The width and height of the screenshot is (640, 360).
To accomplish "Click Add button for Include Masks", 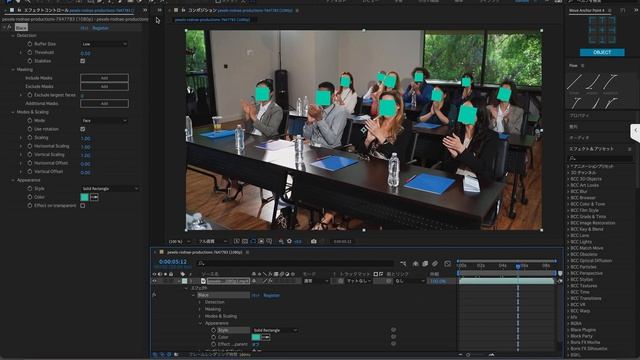I will [104, 78].
